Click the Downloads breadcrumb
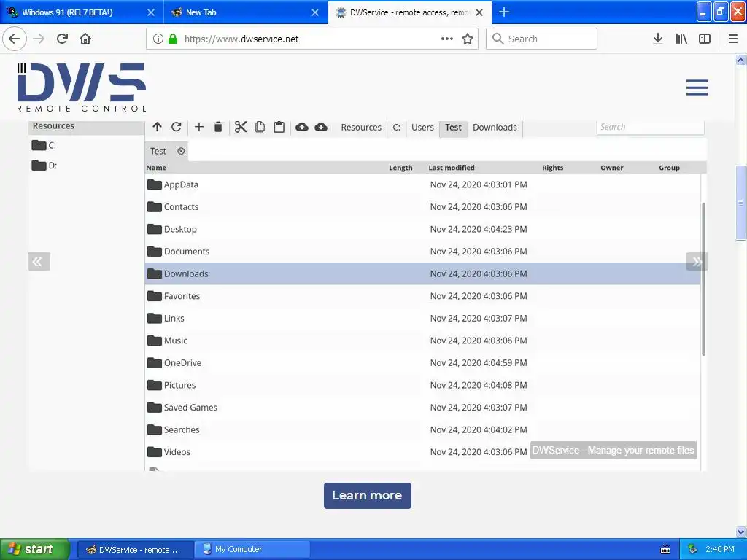Screen dimensions: 747x560 pos(495,127)
